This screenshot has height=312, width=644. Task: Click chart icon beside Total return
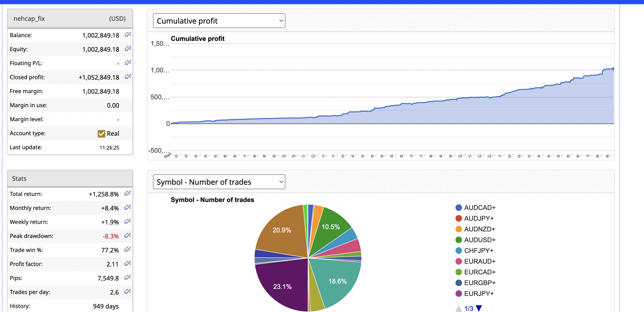pyautogui.click(x=127, y=193)
